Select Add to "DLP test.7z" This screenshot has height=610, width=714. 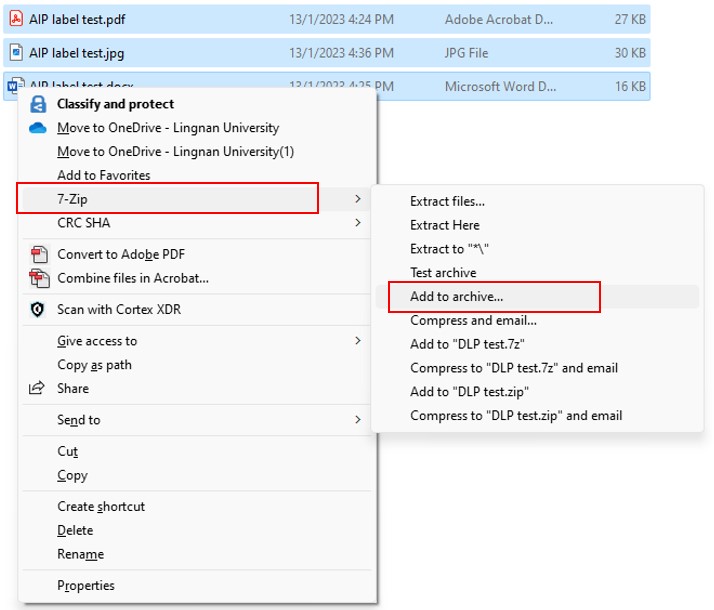click(x=467, y=344)
